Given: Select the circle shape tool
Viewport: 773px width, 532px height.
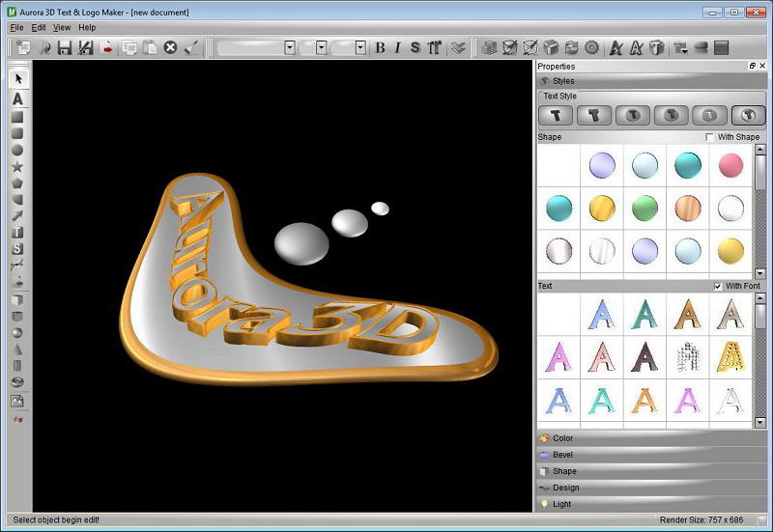Looking at the screenshot, I should click(17, 150).
